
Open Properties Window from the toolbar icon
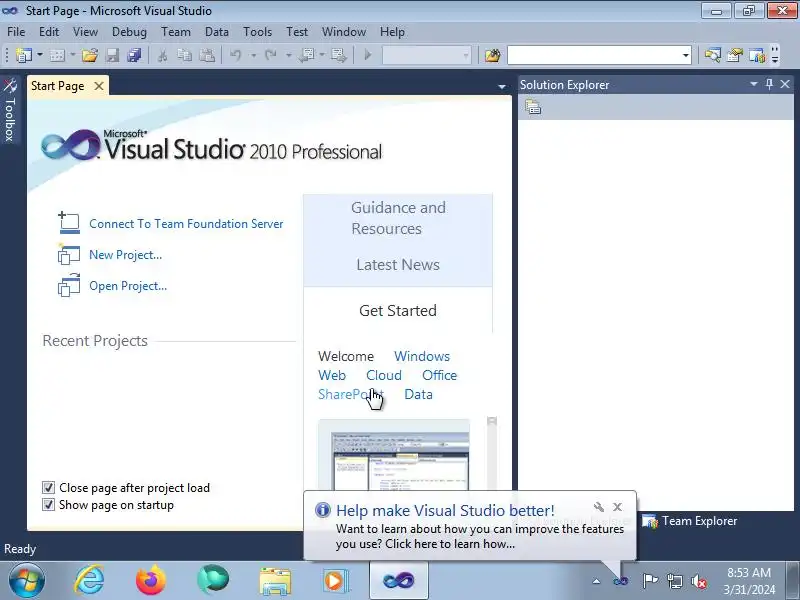pyautogui.click(x=735, y=55)
